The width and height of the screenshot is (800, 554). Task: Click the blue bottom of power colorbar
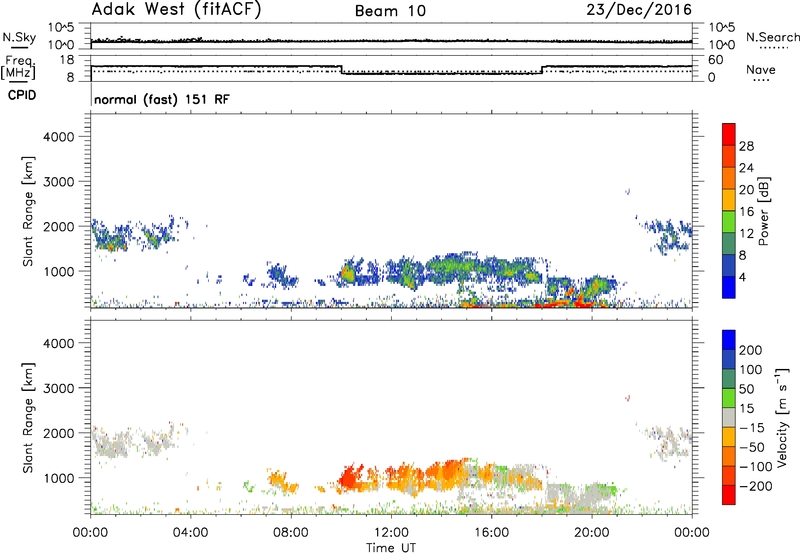tap(729, 287)
